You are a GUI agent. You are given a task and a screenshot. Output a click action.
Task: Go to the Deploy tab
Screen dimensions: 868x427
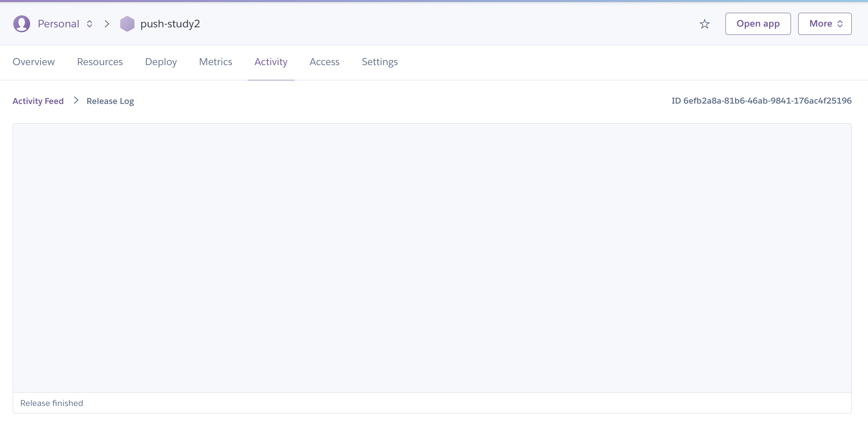point(161,62)
